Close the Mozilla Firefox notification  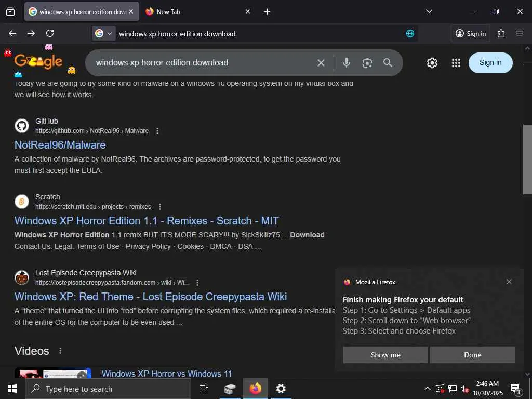pos(509,282)
